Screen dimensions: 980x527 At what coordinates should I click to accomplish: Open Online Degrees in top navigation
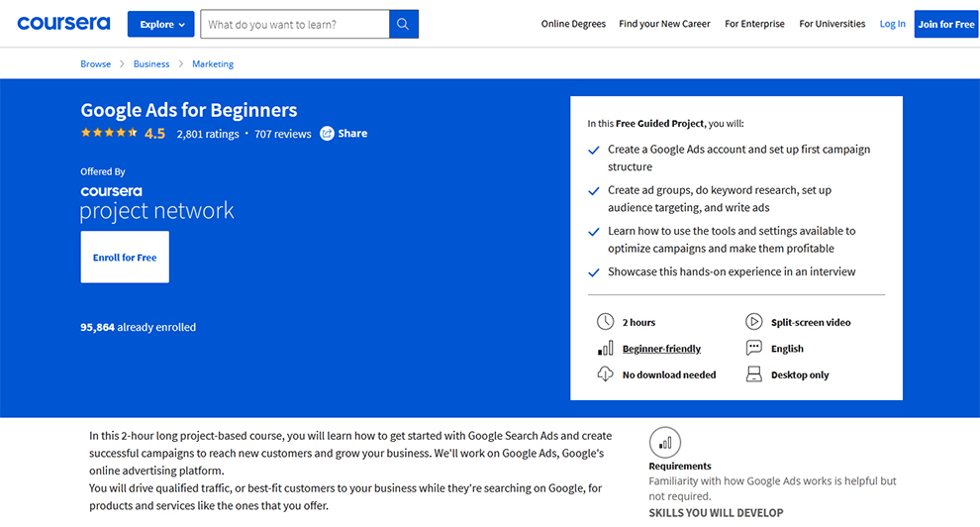pyautogui.click(x=573, y=24)
